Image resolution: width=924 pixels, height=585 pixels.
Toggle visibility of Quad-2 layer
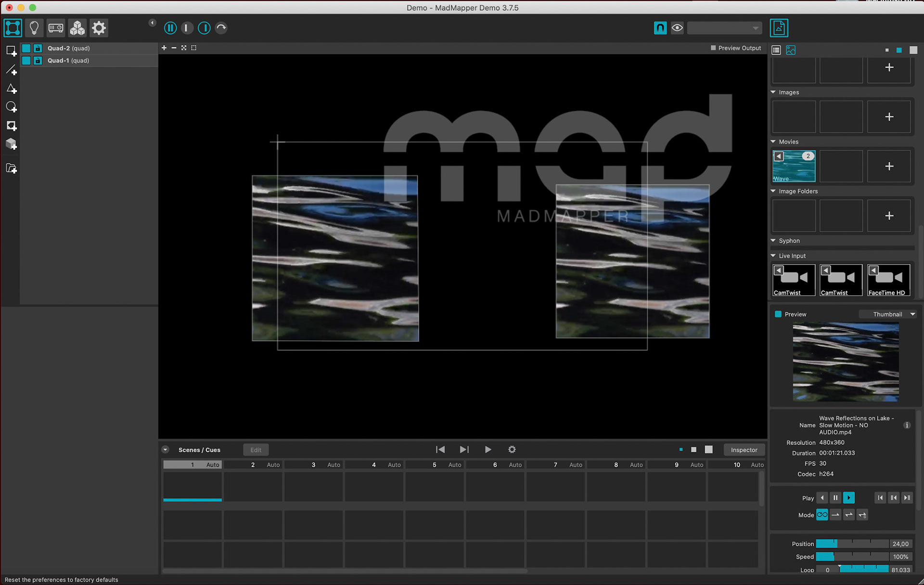[26, 48]
